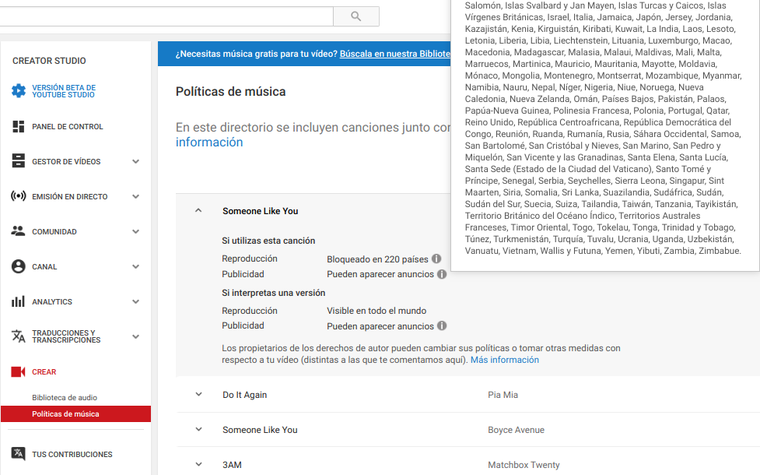Expand the 3AM song row

pos(198,464)
